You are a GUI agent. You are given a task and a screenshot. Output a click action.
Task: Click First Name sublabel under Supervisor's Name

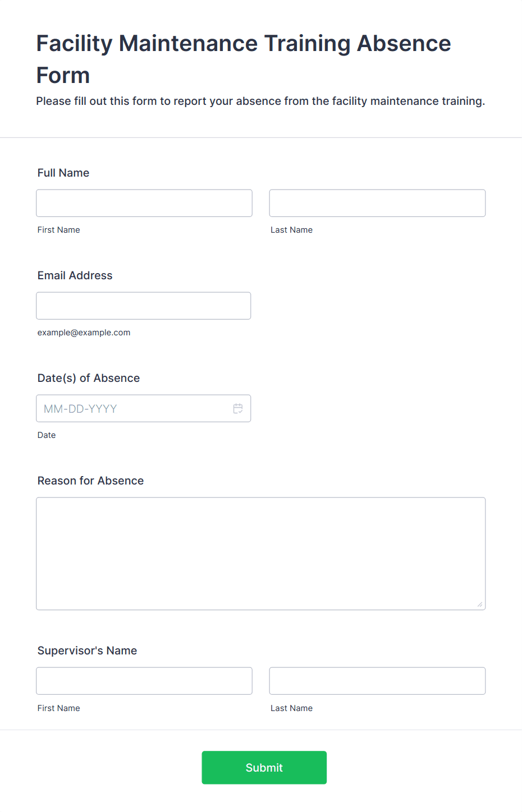pyautogui.click(x=59, y=708)
